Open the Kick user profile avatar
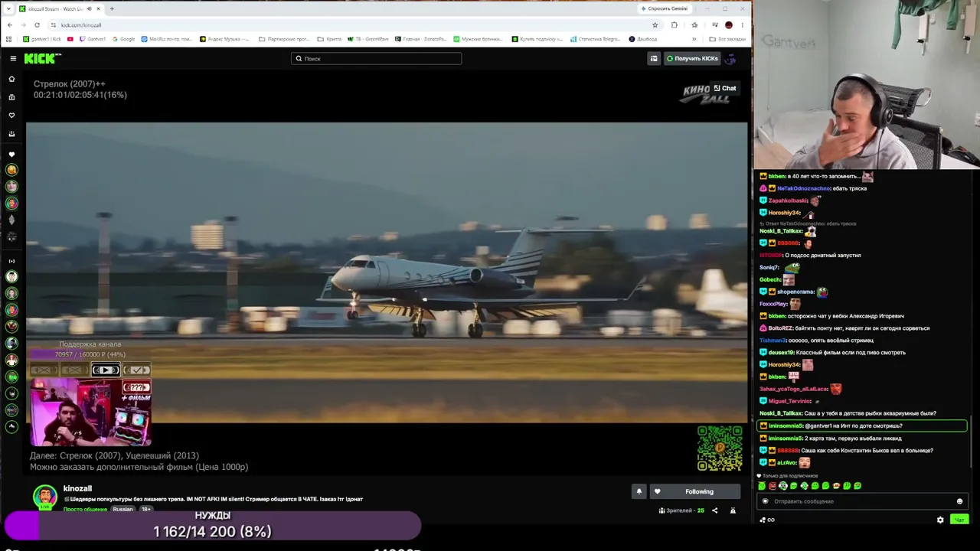The image size is (980, 551). (x=730, y=58)
